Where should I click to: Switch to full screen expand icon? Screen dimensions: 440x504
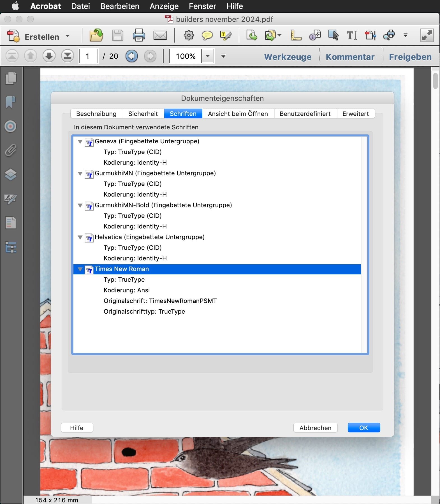427,36
